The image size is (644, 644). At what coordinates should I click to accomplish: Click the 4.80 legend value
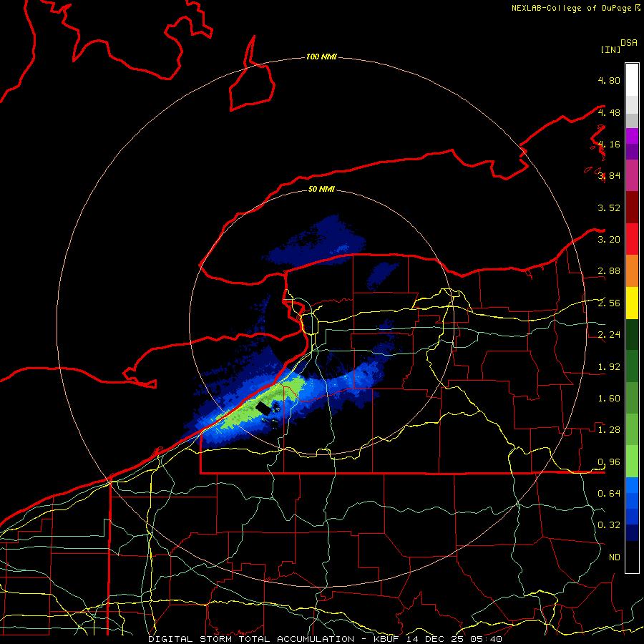point(609,80)
